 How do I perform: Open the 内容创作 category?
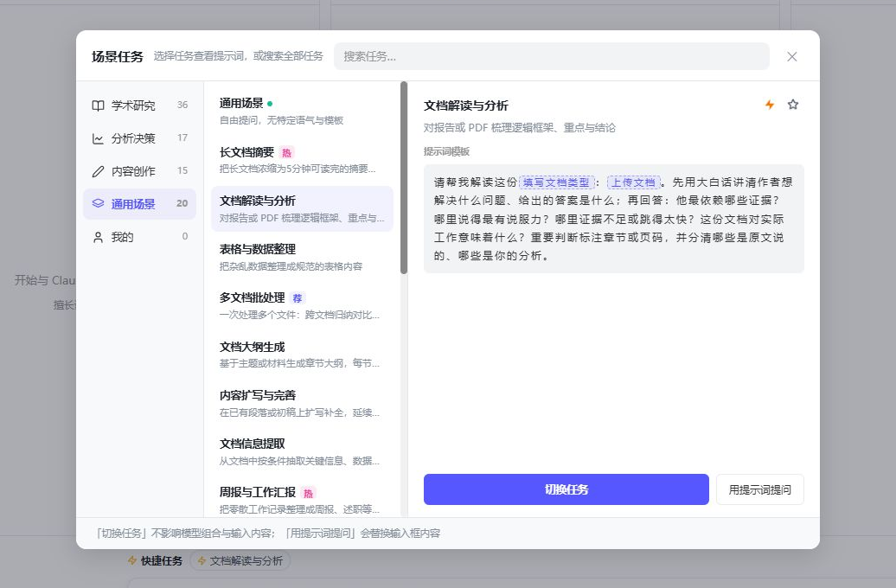139,171
